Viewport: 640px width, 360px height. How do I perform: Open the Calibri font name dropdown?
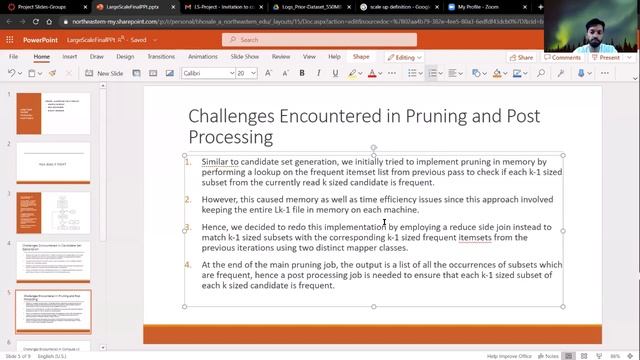[232, 73]
